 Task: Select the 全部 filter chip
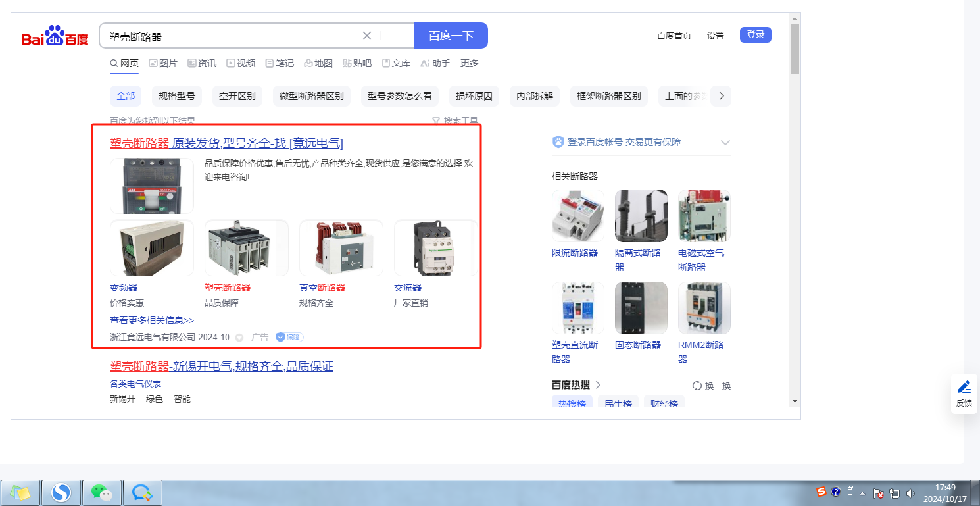[126, 96]
